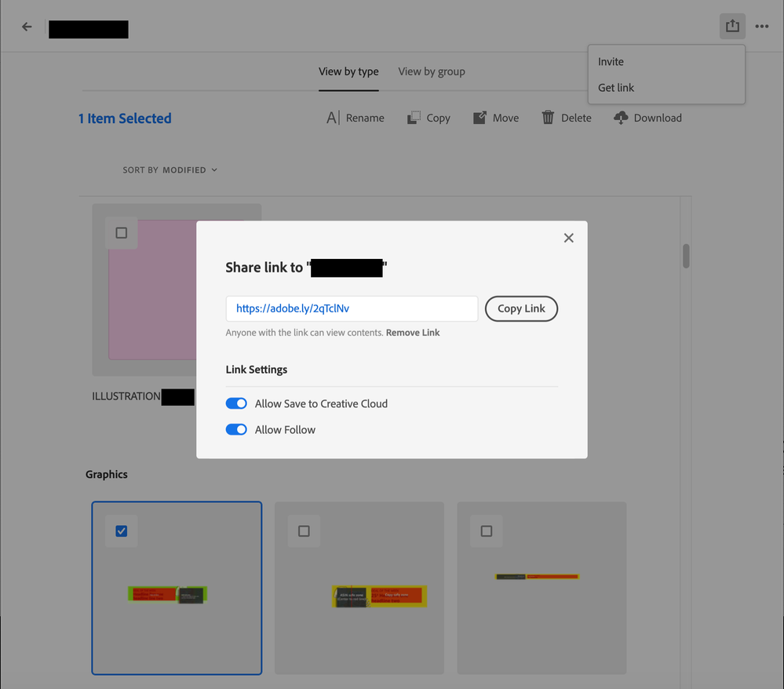784x689 pixels.
Task: Select the share URL input field
Action: coord(352,308)
